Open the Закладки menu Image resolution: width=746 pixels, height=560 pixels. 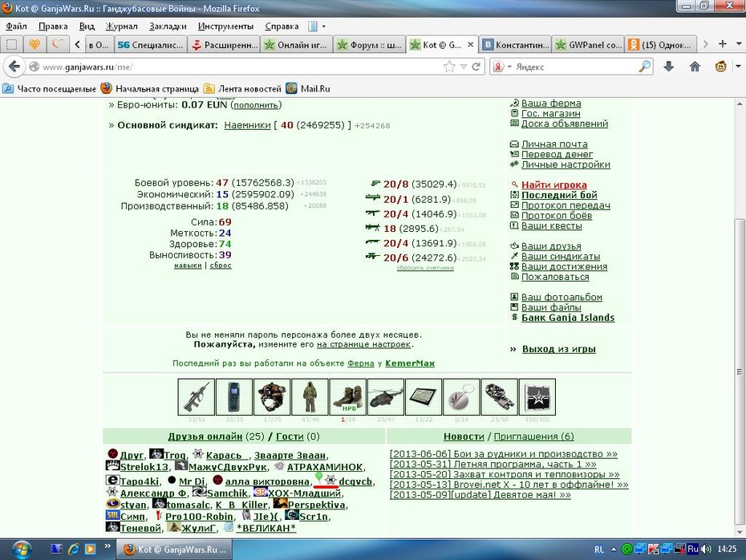168,26
